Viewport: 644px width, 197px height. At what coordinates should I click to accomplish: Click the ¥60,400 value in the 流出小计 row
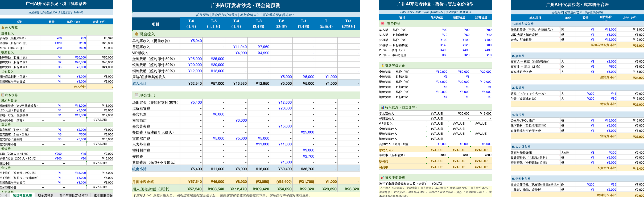(285, 169)
